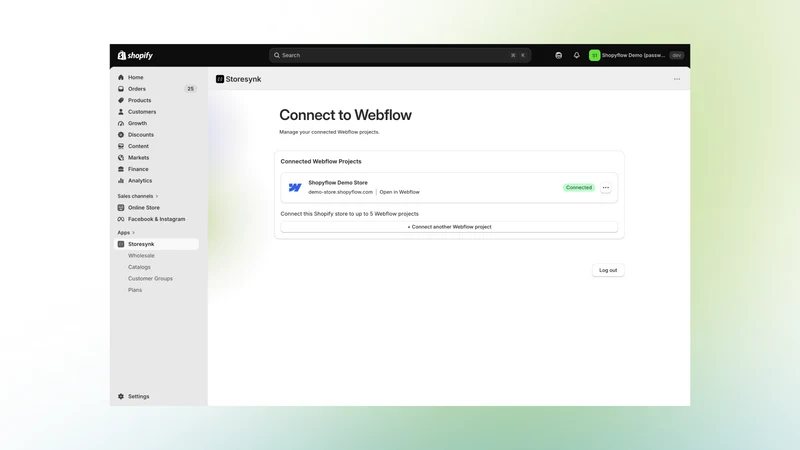Open Customer Groups under Storesynk
The image size is (800, 450).
pyautogui.click(x=151, y=279)
